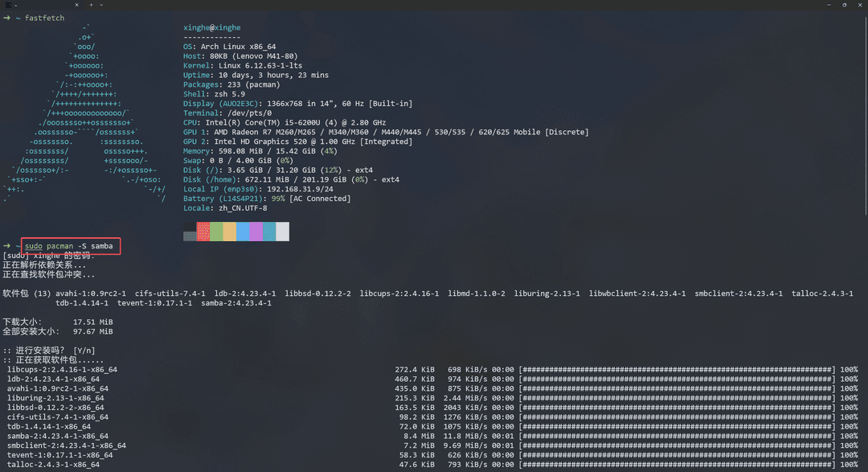Close the "~" terminal tab

click(76, 5)
